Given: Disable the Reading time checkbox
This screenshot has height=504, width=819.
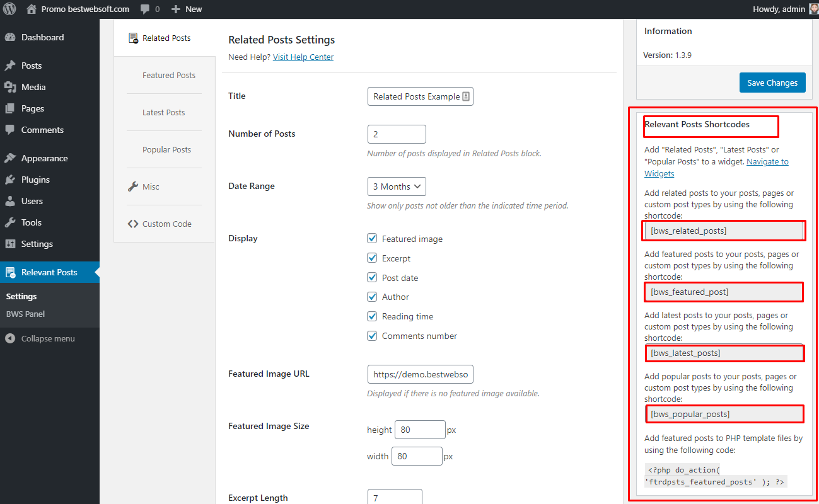Looking at the screenshot, I should (x=372, y=316).
